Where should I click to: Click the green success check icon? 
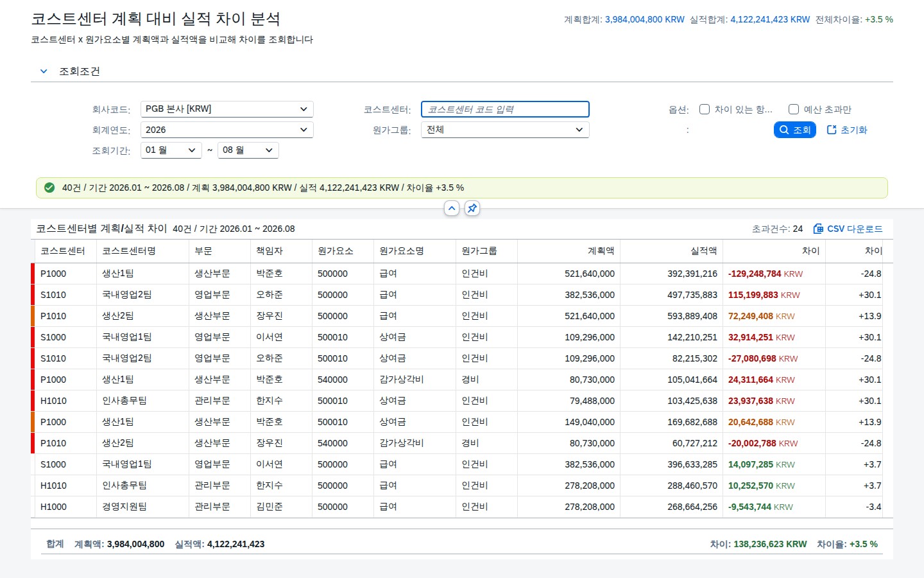click(49, 188)
